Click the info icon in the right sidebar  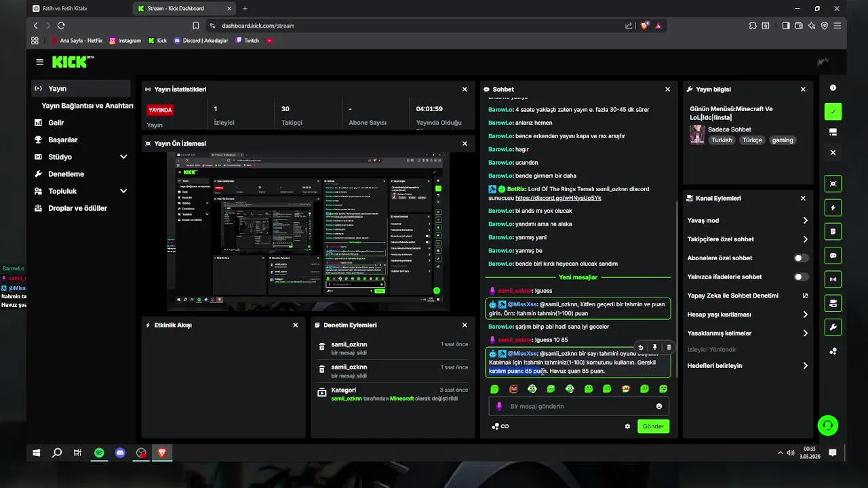[x=833, y=88]
